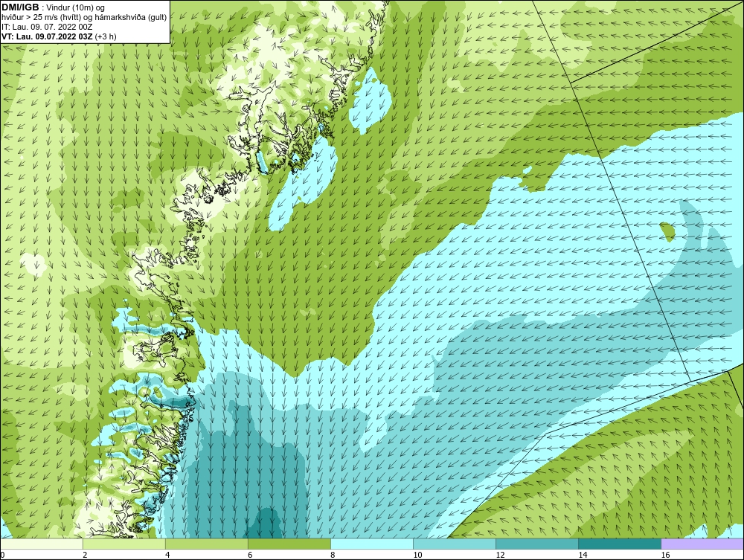
Task: Click the 2–4 m/s light green swatch
Action: pyautogui.click(x=124, y=544)
